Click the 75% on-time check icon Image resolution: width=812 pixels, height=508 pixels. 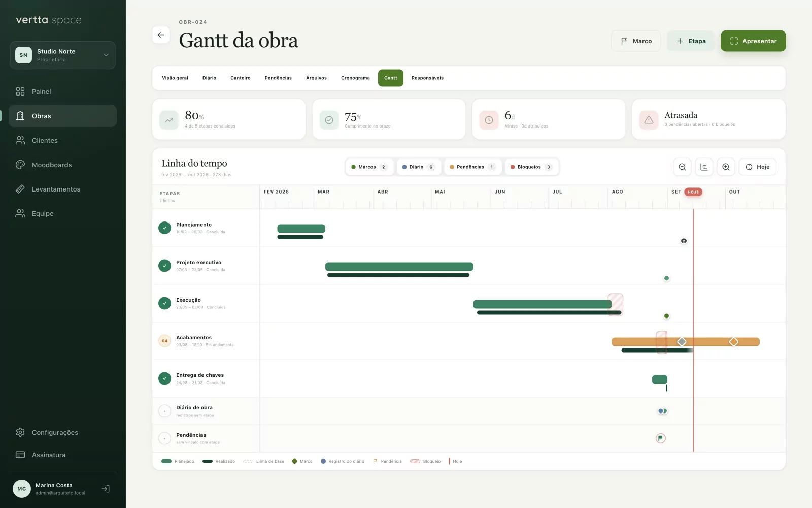coord(329,120)
